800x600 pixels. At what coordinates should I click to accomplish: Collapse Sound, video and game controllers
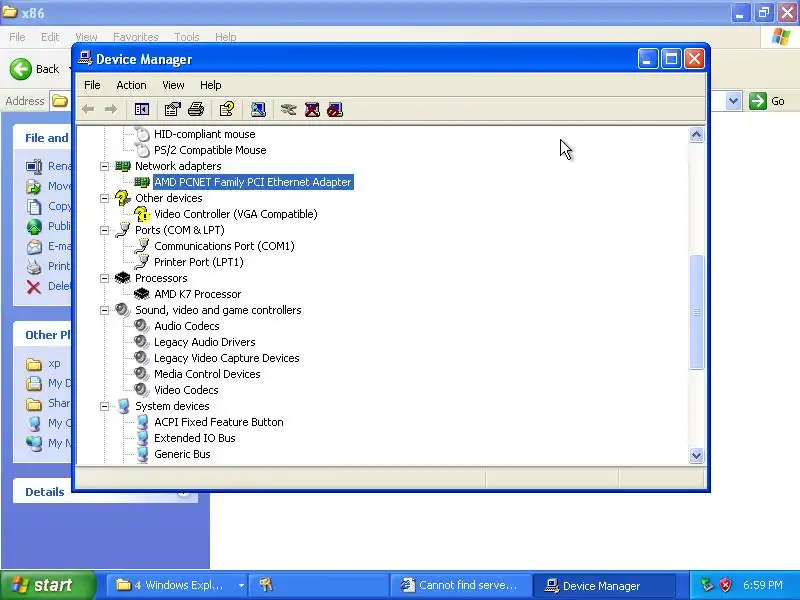point(105,310)
